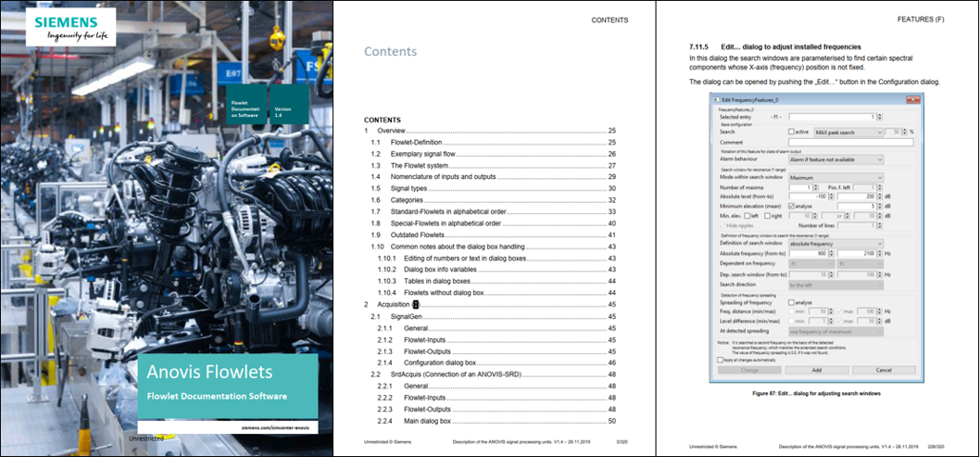Open 1.10.1 Editing of numbers or text
Viewport: 980px width, 457px height.
point(496,259)
